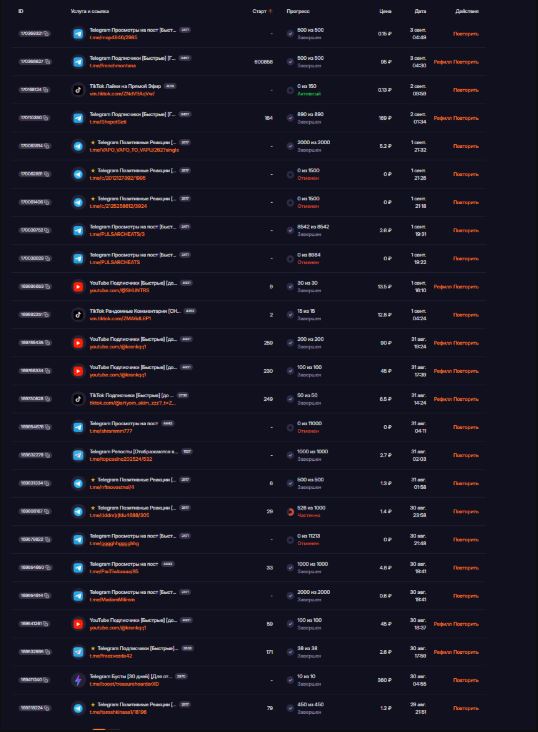The height and width of the screenshot is (732, 538).
Task: Copy ID of the Telegram Бусты order
Action: pyautogui.click(x=46, y=680)
